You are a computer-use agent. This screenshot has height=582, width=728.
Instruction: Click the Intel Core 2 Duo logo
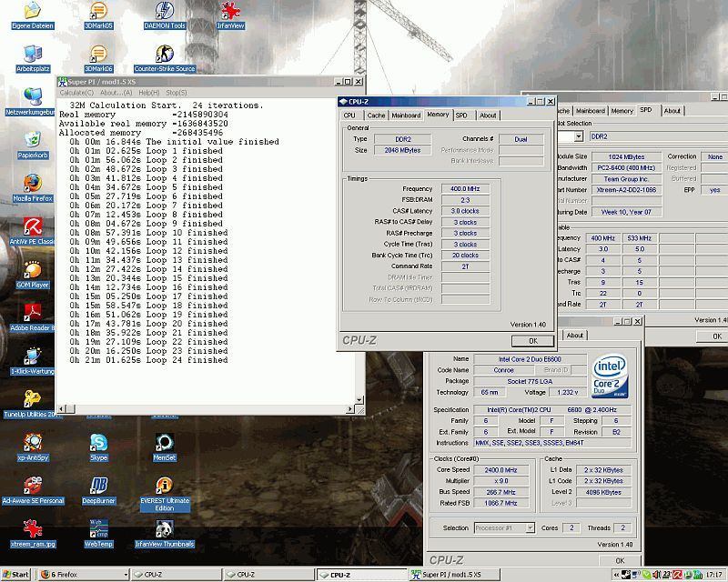[x=610, y=376]
